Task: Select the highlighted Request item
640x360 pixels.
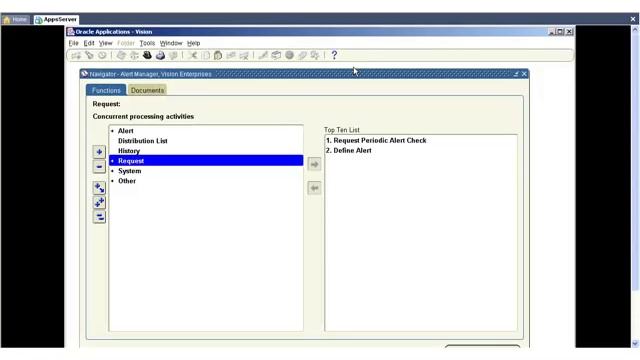Action: pos(206,161)
